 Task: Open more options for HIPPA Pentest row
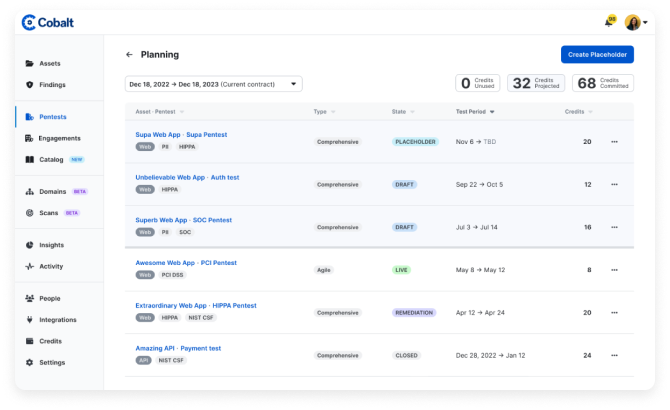pos(614,313)
